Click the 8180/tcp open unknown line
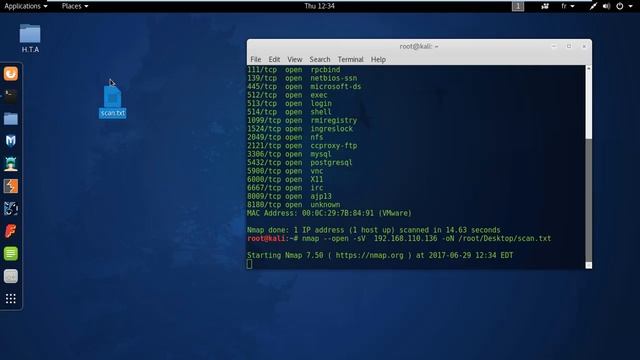This screenshot has height=360, width=640. click(293, 205)
